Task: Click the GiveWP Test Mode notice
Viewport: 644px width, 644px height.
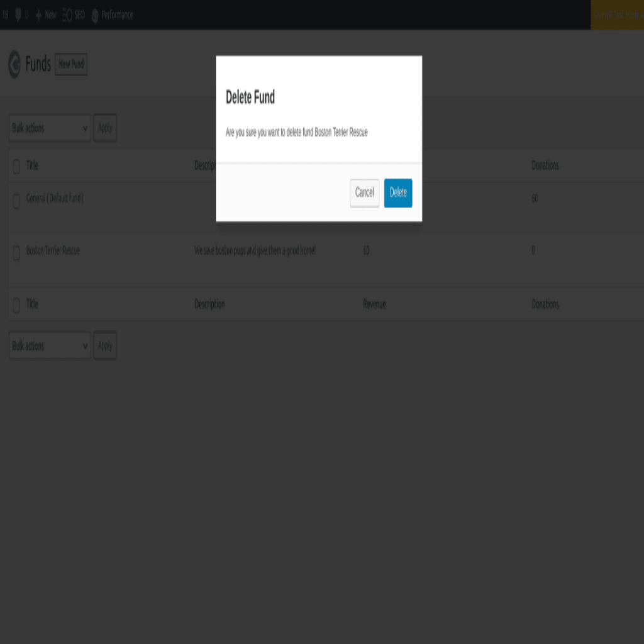Action: pos(618,15)
